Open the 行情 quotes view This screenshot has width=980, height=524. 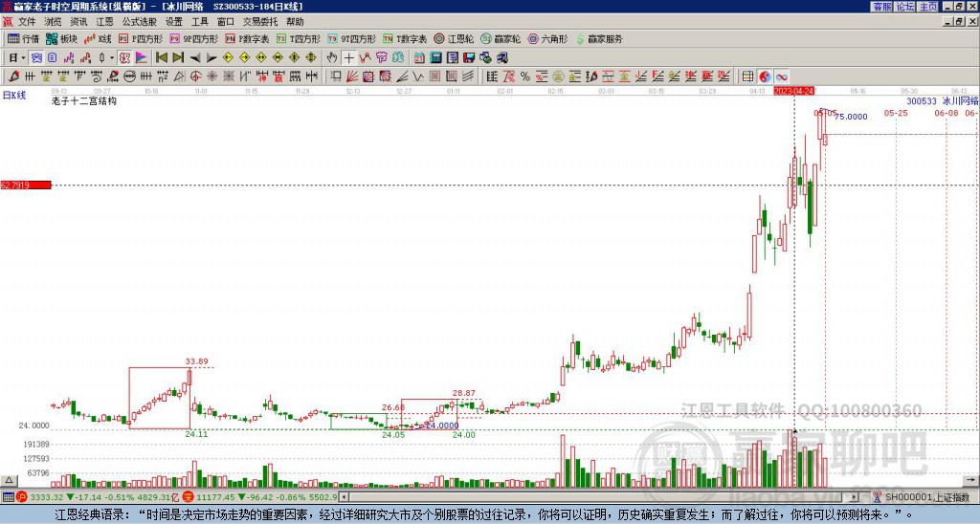[23, 38]
